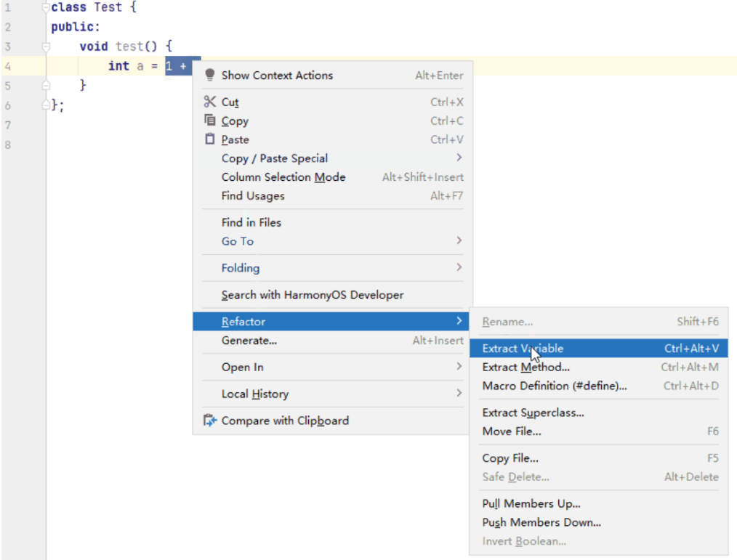Click the clipboard Paste icon
Screen dimensions: 737x560
click(x=210, y=139)
